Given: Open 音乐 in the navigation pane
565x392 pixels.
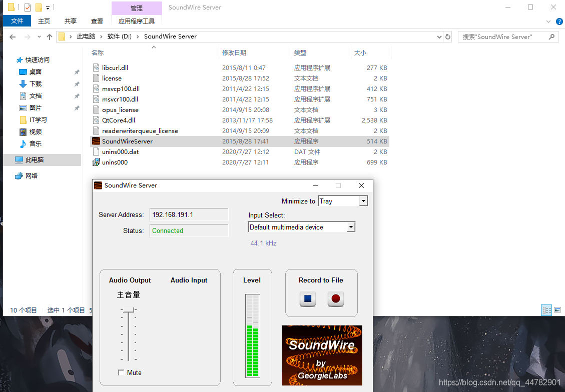Looking at the screenshot, I should (36, 143).
